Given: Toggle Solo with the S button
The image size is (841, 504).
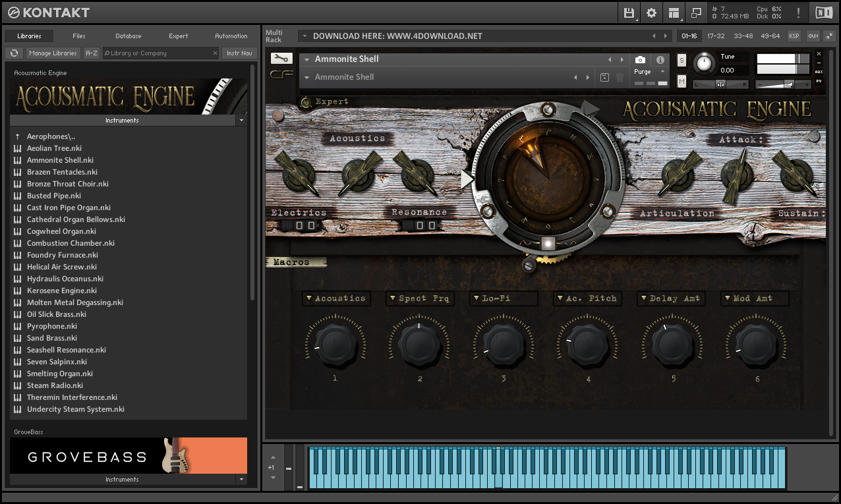Looking at the screenshot, I should 681,61.
